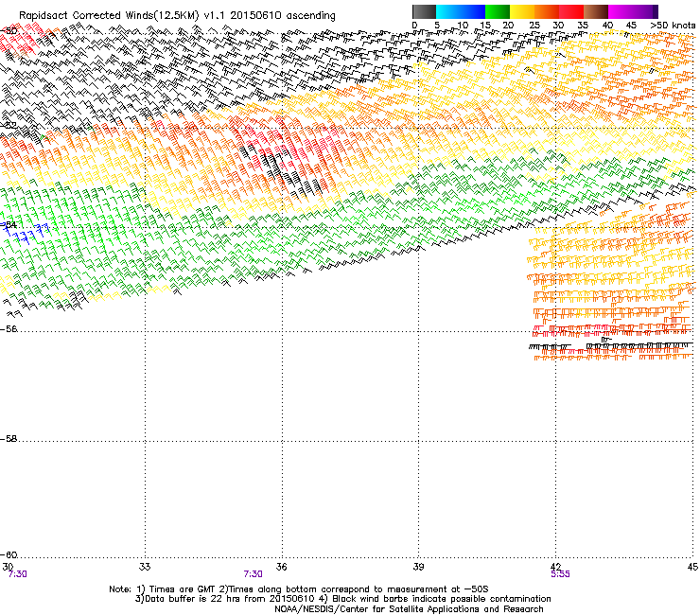Click the latitude axis label '-54'
This screenshot has width=700, height=615.
tap(9, 224)
